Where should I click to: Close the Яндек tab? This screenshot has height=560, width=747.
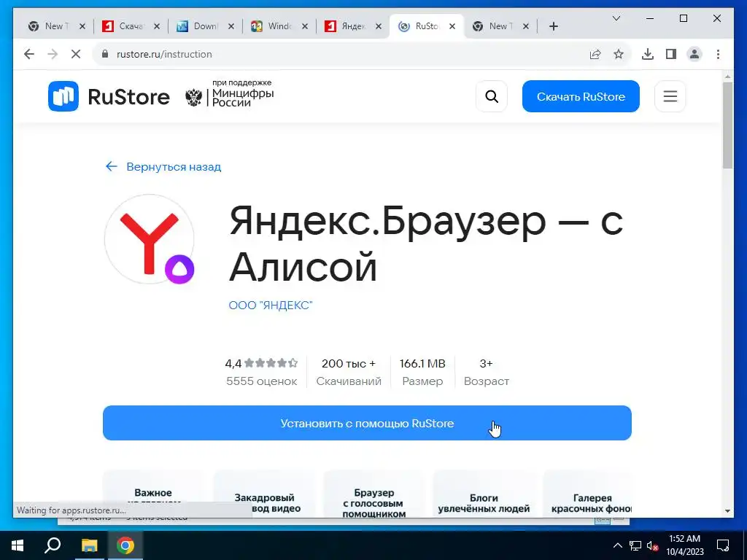(379, 26)
